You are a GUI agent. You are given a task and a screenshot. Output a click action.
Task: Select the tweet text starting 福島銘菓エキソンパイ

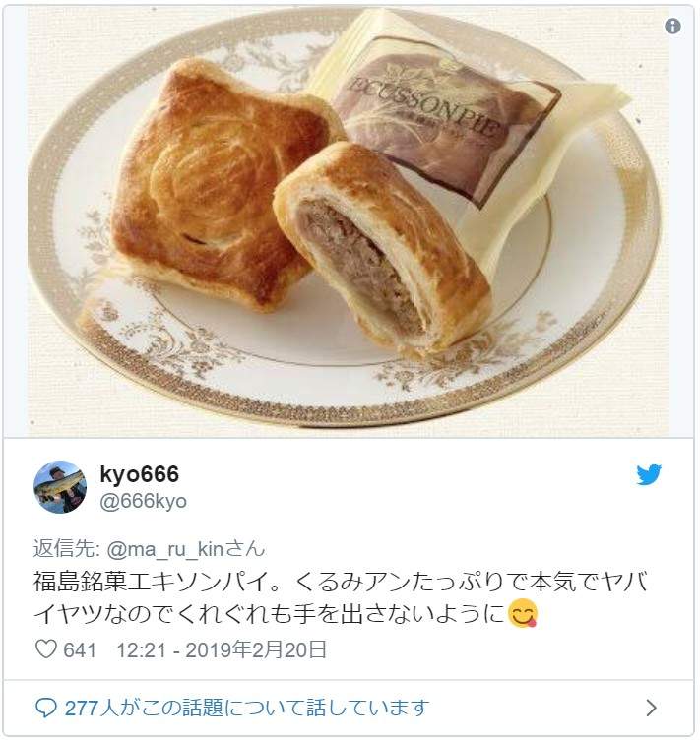341,597
